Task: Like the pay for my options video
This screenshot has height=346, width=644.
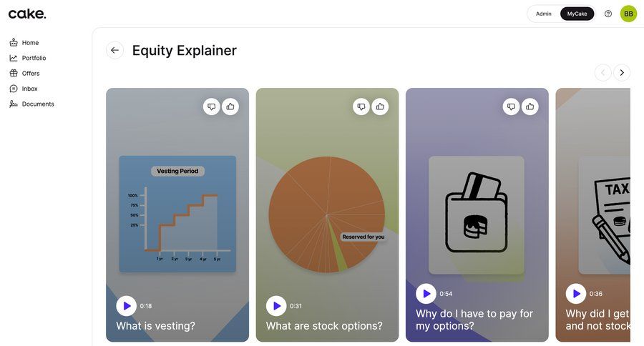Action: click(x=530, y=107)
